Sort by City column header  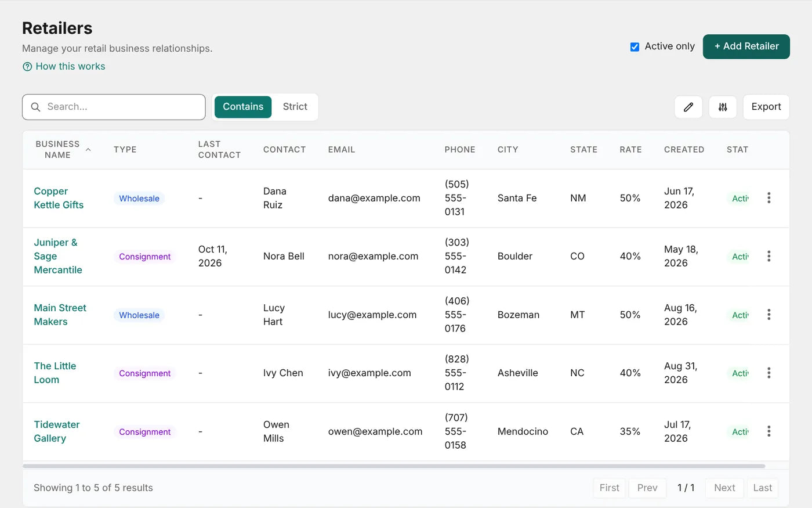pyautogui.click(x=508, y=150)
